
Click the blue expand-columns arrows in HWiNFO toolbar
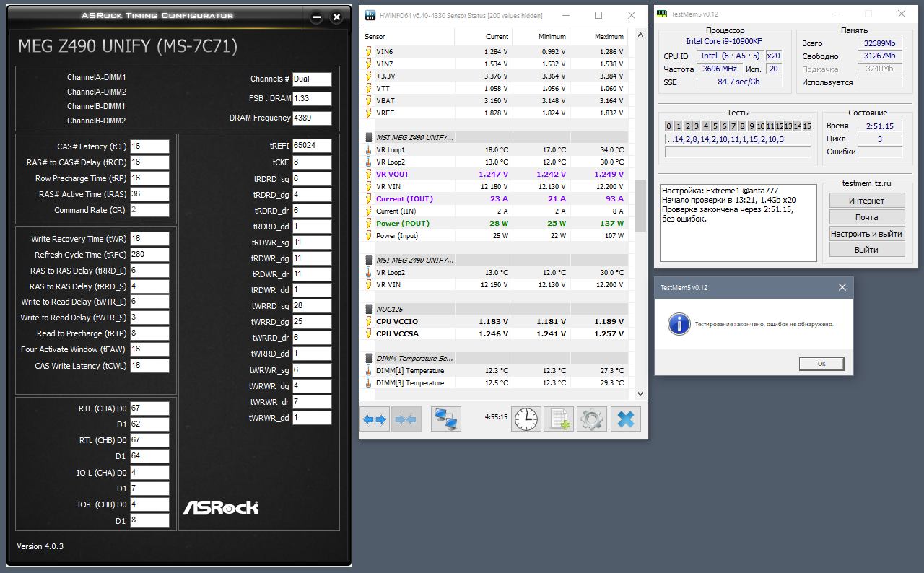point(375,419)
